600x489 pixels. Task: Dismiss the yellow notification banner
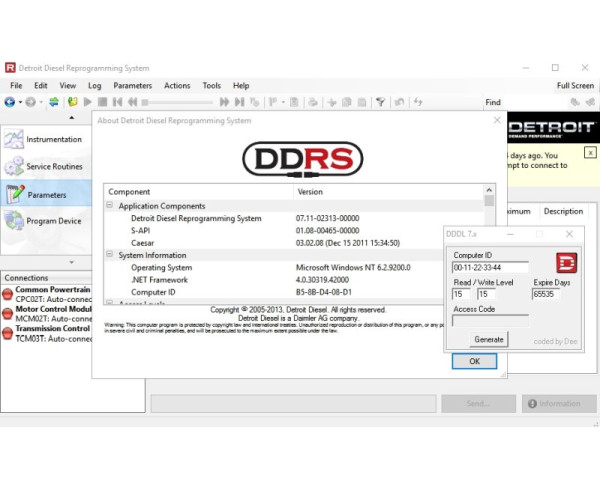click(590, 153)
